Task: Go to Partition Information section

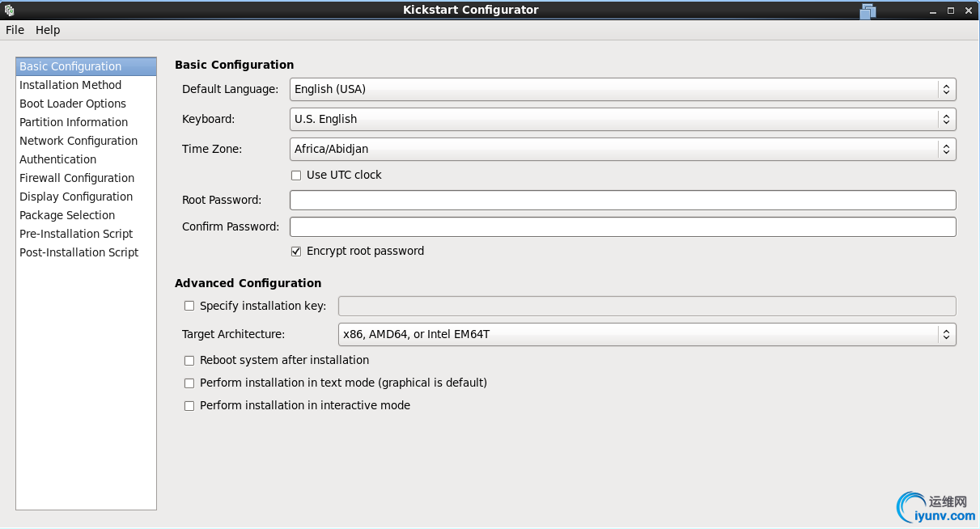Action: (x=74, y=122)
